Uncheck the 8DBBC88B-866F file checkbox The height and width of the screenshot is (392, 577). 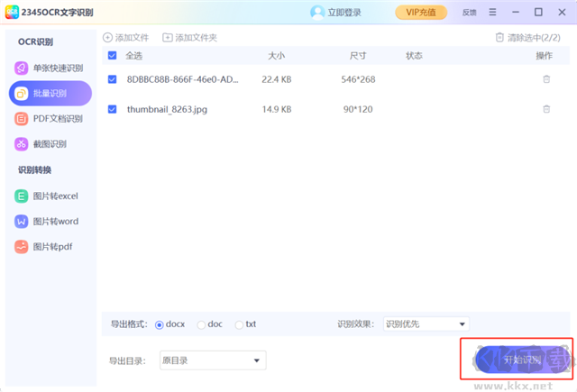pyautogui.click(x=112, y=79)
